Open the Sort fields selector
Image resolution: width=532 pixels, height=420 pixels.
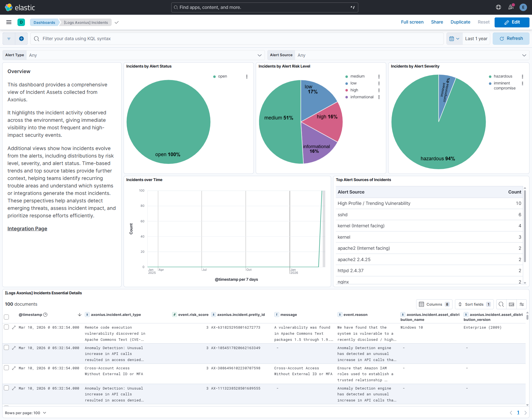[x=474, y=304]
